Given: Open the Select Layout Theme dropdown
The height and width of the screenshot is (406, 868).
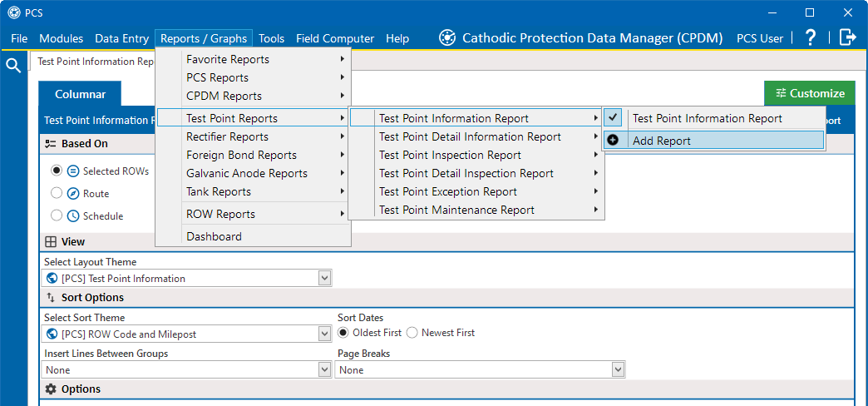Looking at the screenshot, I should click(x=325, y=278).
